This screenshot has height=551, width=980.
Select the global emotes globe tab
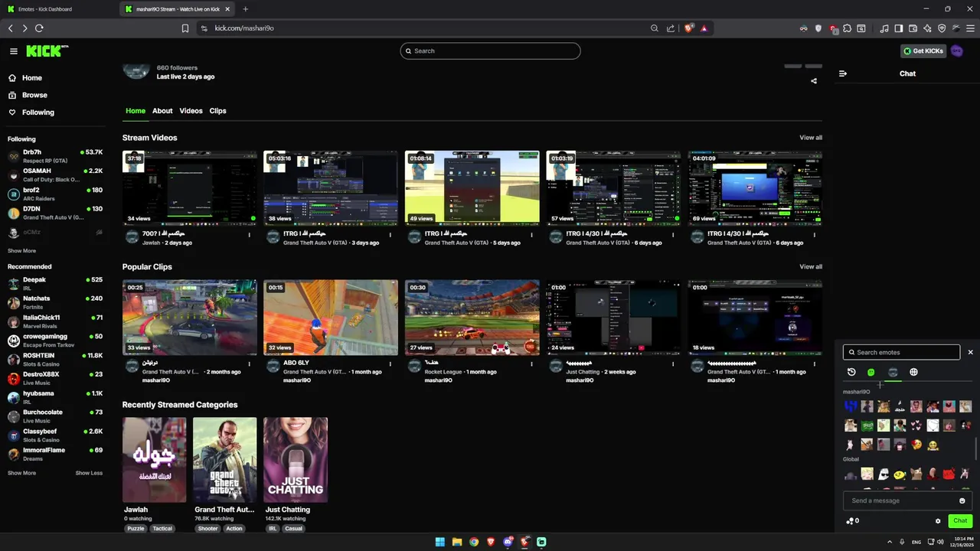coord(913,372)
